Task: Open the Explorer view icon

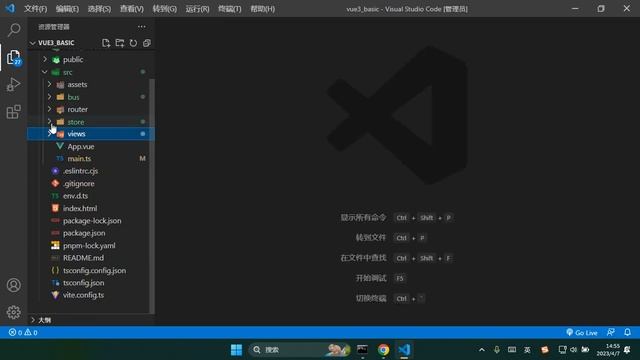Action: pyautogui.click(x=14, y=57)
